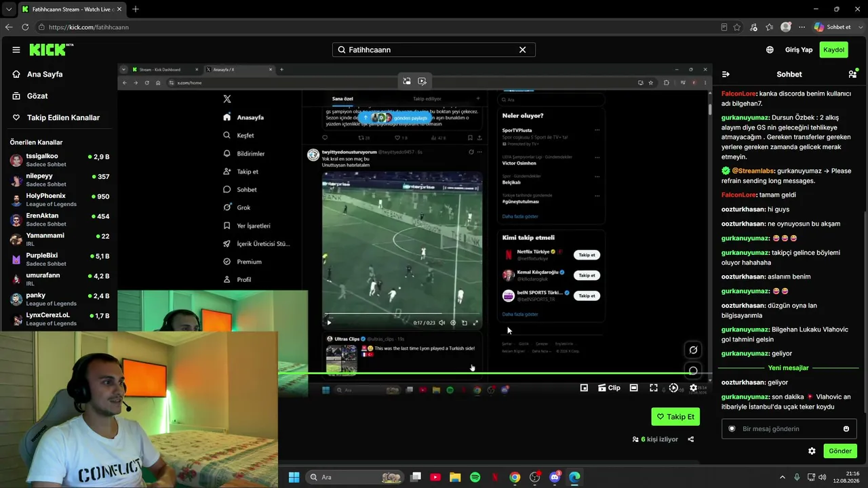Send the chat message with Gönder

point(840,451)
